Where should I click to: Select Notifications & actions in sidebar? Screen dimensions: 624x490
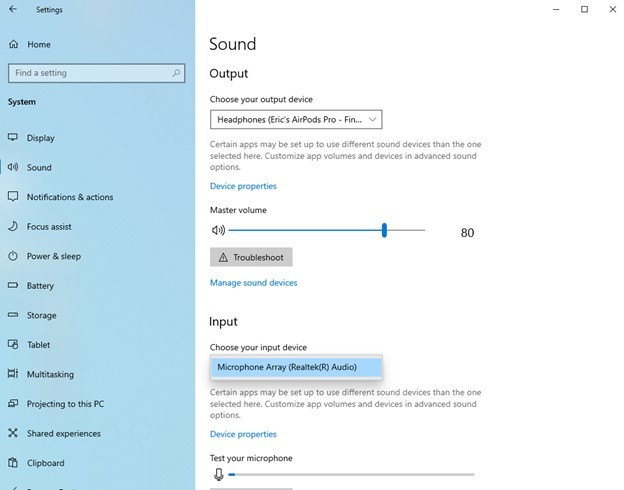click(70, 197)
